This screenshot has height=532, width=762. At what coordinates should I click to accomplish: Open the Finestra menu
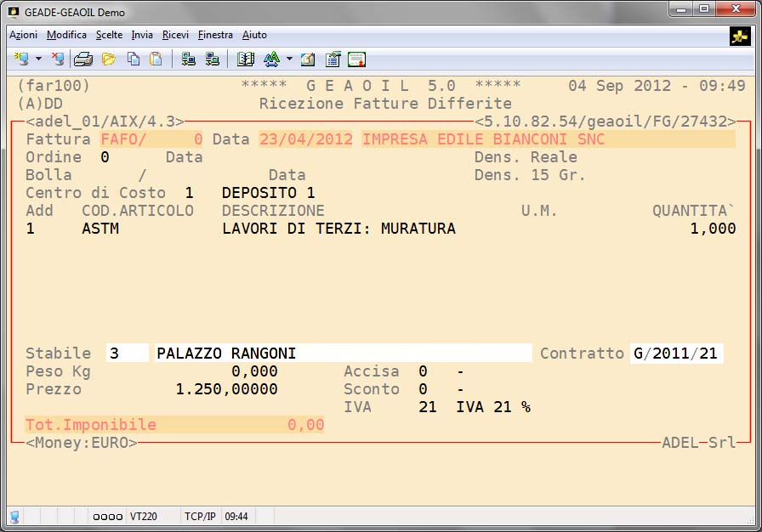215,35
